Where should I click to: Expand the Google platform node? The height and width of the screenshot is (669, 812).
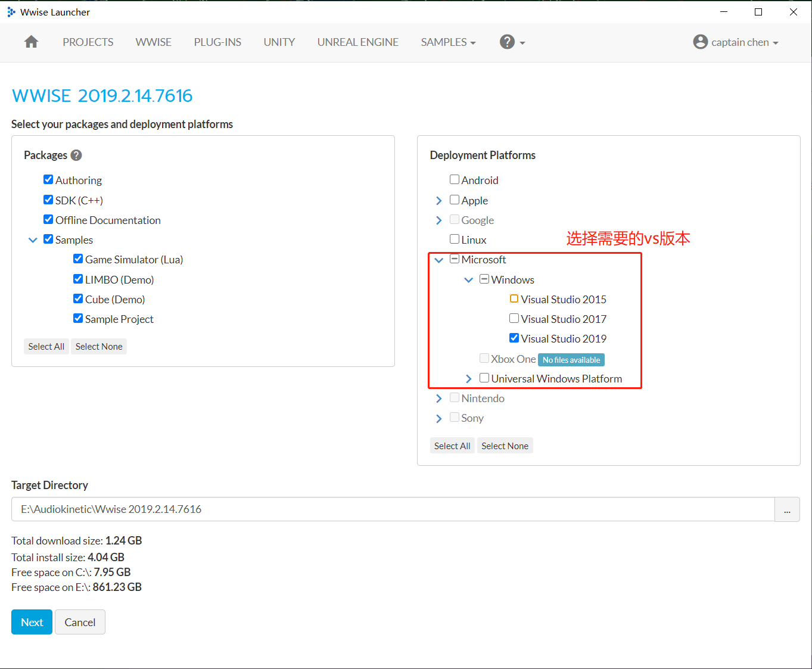point(439,220)
